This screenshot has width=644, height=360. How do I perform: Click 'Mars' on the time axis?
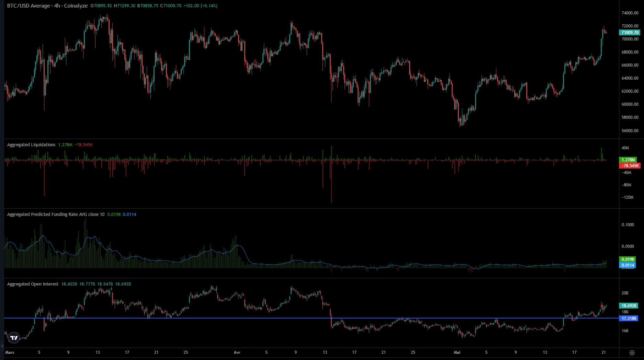pyautogui.click(x=10, y=352)
